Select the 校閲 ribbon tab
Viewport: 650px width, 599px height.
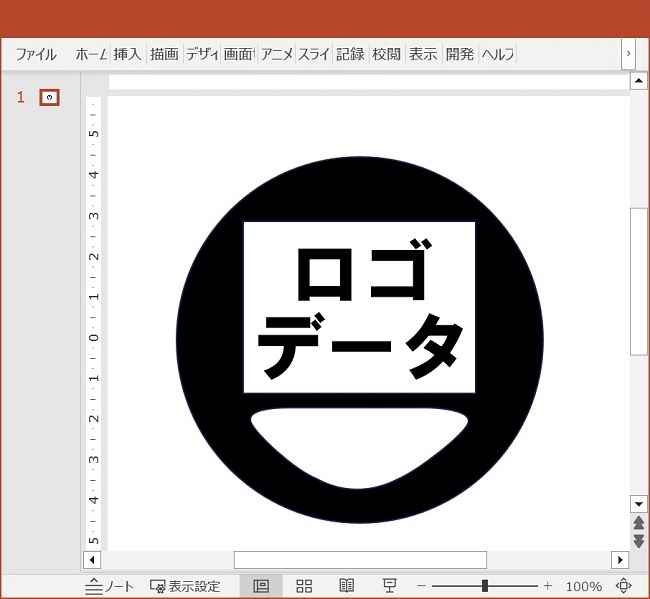pyautogui.click(x=386, y=54)
